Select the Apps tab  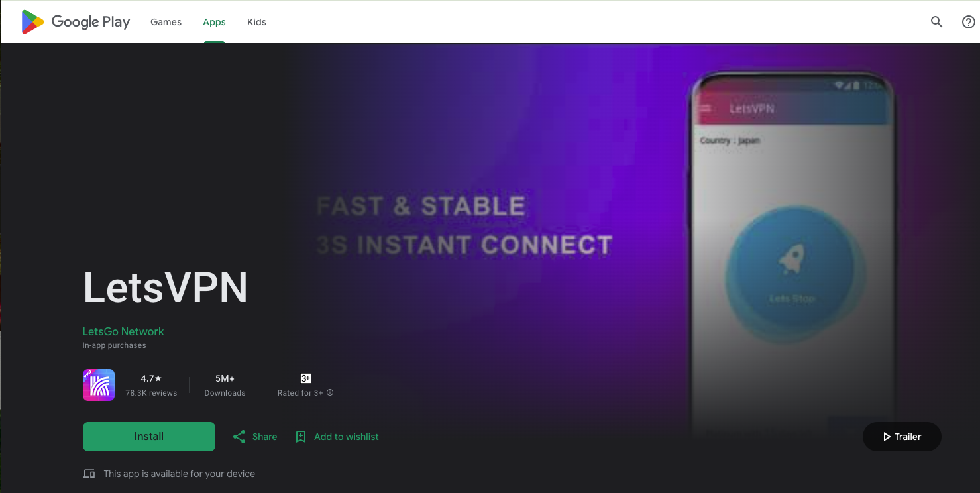(214, 22)
